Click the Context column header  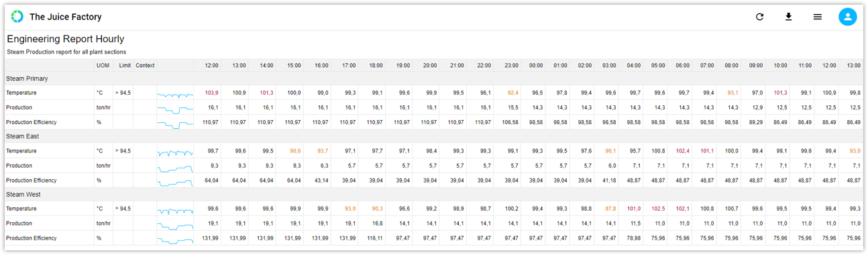[x=145, y=65]
